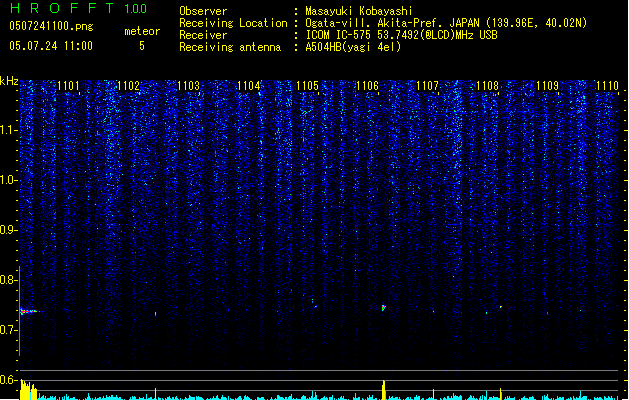Click time marker 1104

click(x=248, y=85)
